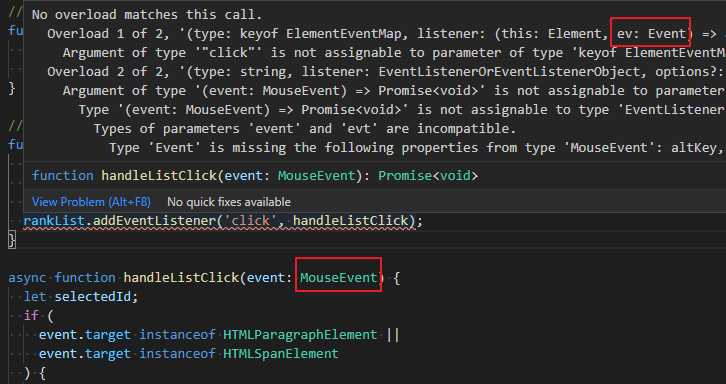Select the 'Overload 1 of 2' line
This screenshot has width=726, height=384.
point(386,33)
